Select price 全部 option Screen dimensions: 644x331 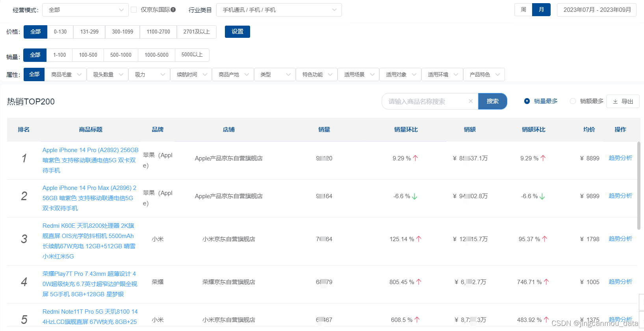35,32
